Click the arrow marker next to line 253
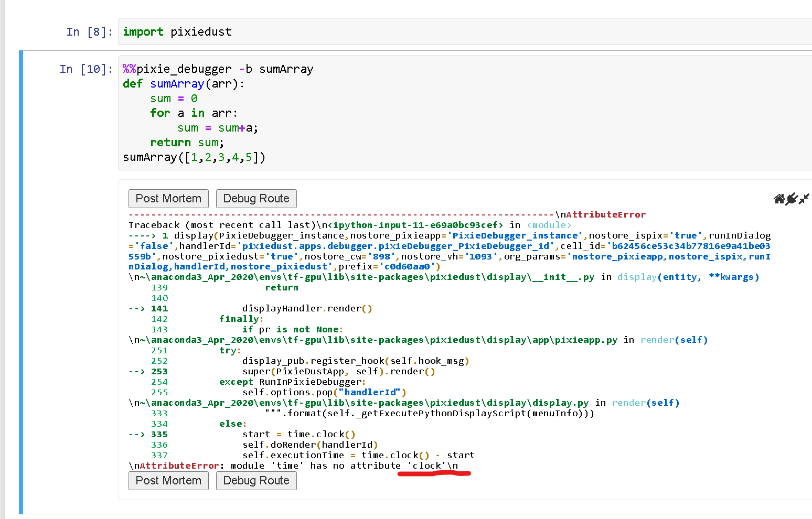Image resolution: width=812 pixels, height=519 pixels. [x=136, y=371]
